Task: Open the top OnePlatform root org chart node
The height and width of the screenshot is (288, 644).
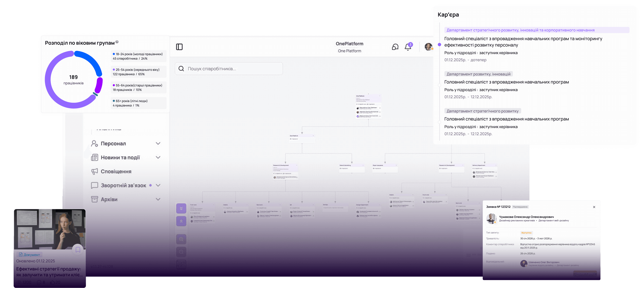Action: click(368, 106)
